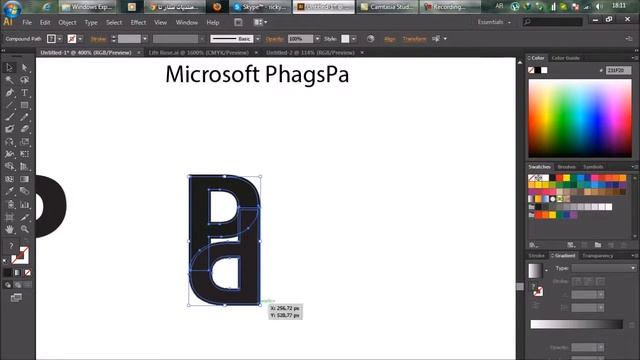Open the fill color dropdown in control bar
Image resolution: width=640 pixels, height=360 pixels.
(60, 39)
